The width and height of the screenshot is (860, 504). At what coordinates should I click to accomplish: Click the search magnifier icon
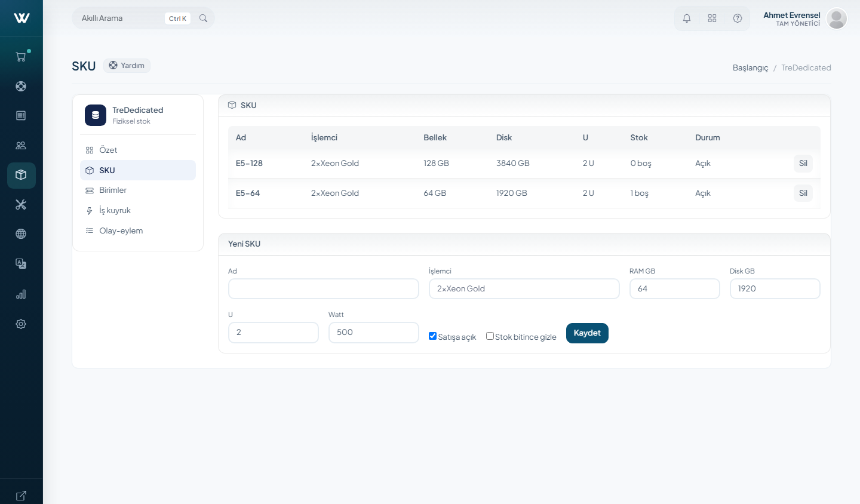(203, 19)
